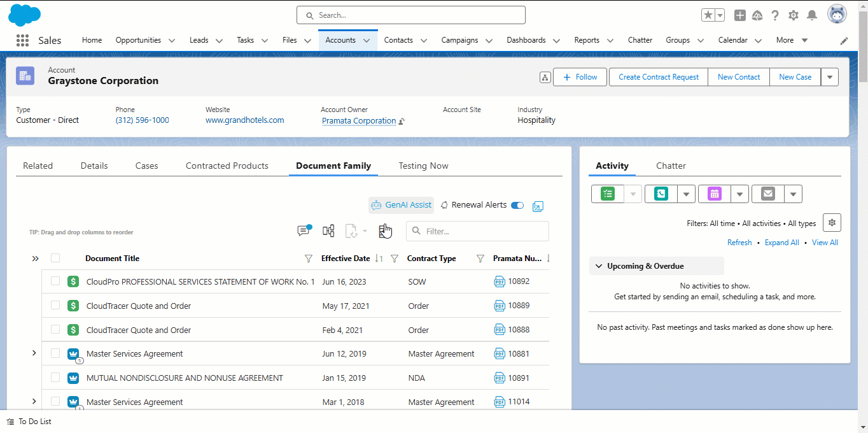Check the CloudPro SOW row checkbox
Screen dimensions: 868x433
click(x=55, y=281)
